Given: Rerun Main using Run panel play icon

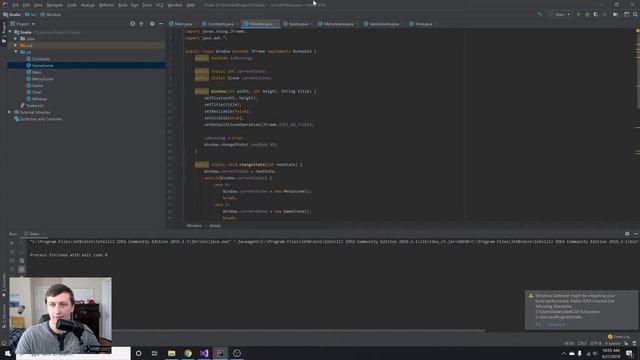Looking at the screenshot, I should 12,243.
